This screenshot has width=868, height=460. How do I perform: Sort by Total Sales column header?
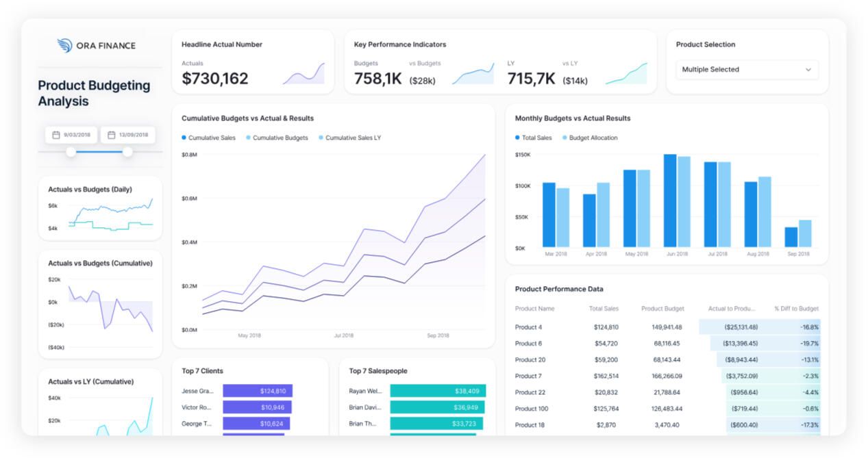pos(604,309)
